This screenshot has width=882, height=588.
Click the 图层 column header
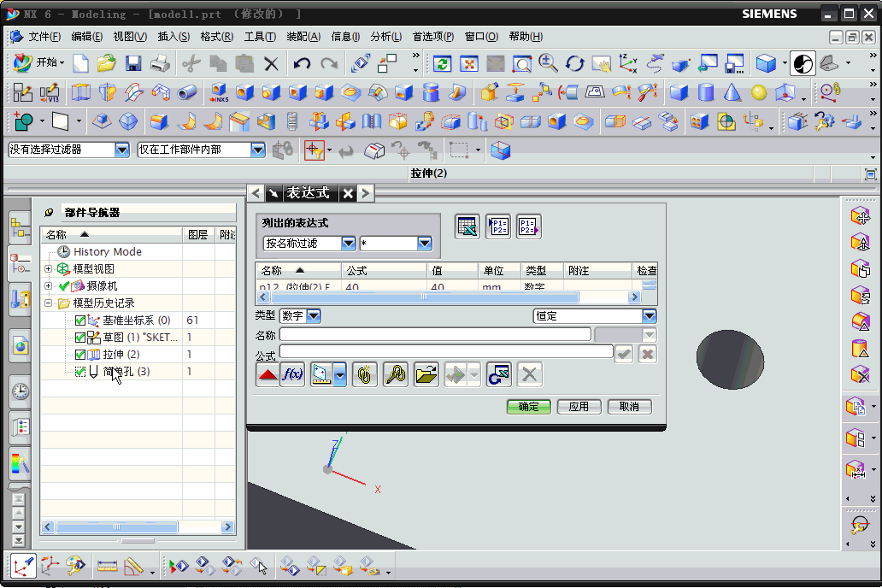(x=198, y=235)
